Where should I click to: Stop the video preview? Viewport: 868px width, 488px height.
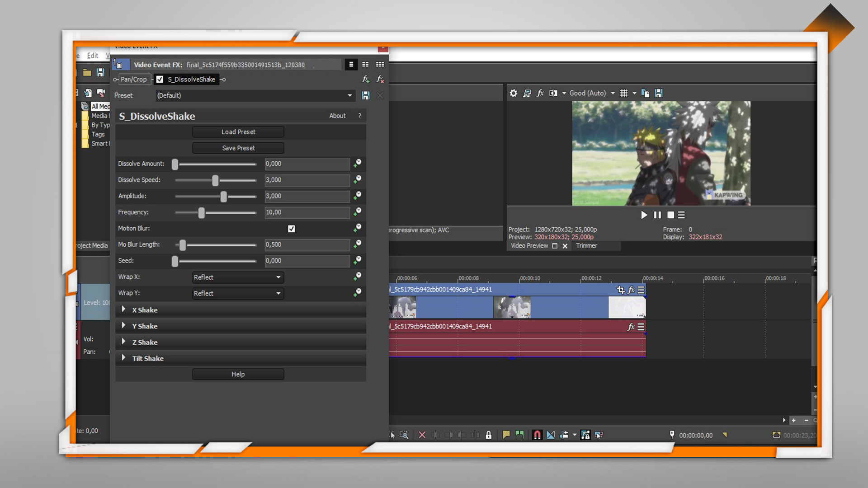(x=670, y=215)
